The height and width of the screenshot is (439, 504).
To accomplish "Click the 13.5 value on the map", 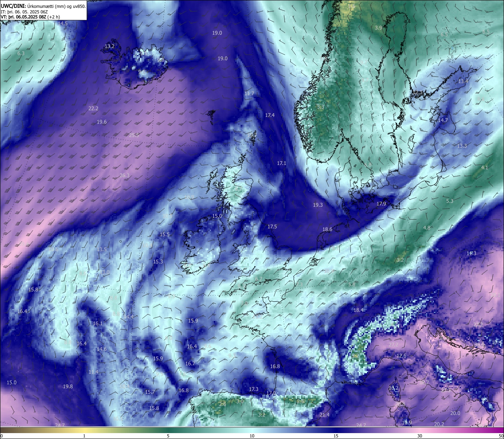I will [102, 249].
